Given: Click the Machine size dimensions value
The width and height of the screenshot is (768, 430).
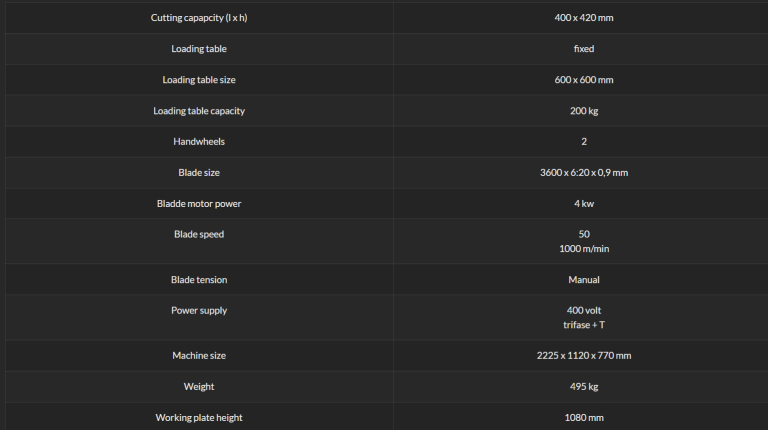Looking at the screenshot, I should pyautogui.click(x=584, y=356).
